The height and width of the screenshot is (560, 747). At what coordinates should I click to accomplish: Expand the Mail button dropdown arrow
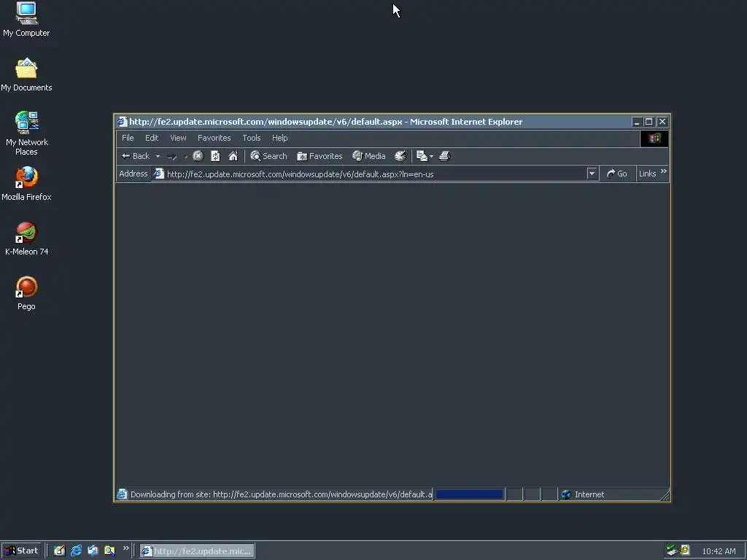click(431, 156)
